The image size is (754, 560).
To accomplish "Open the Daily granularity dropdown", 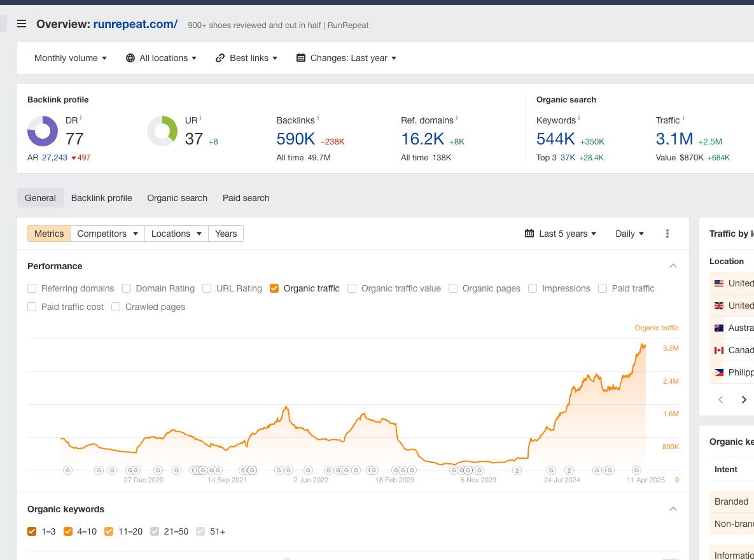I will (x=629, y=234).
